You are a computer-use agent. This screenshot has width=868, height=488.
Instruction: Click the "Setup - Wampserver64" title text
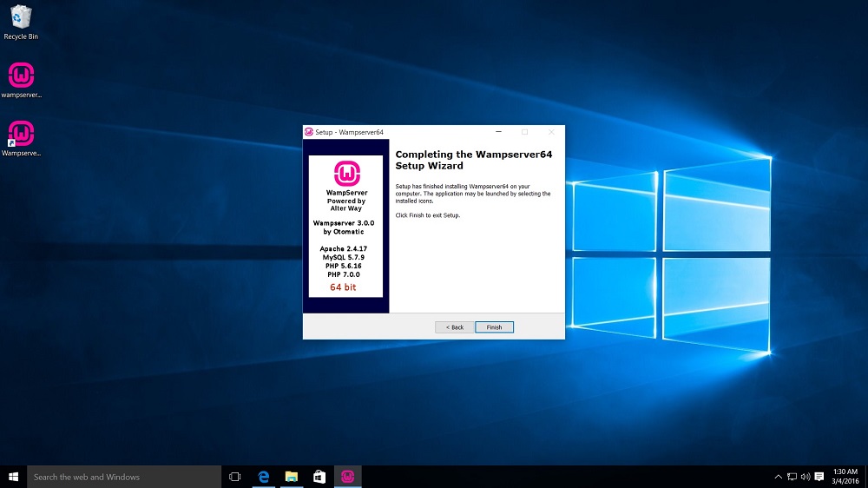click(349, 132)
